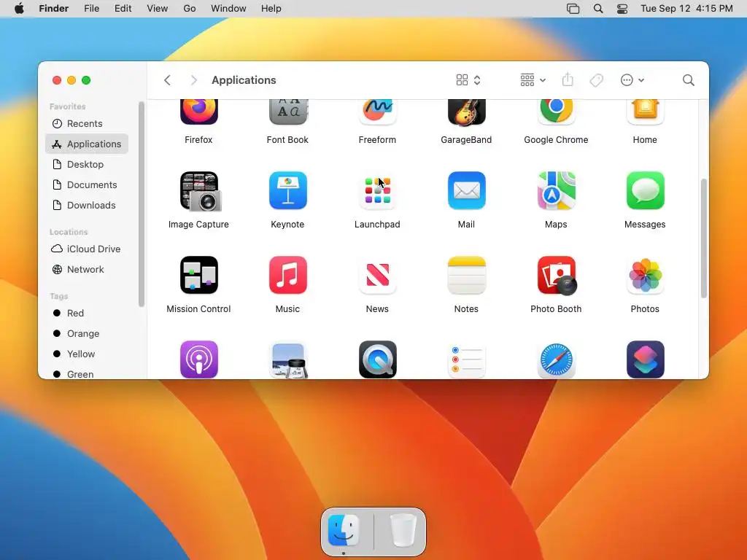Open the Trash in the Dock
The image size is (747, 560).
coord(403,531)
